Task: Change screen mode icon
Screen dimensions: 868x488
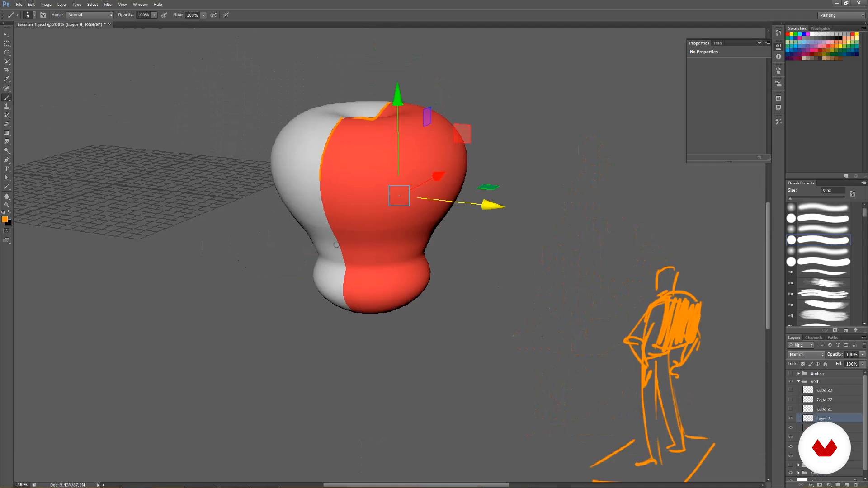Action: coord(6,240)
